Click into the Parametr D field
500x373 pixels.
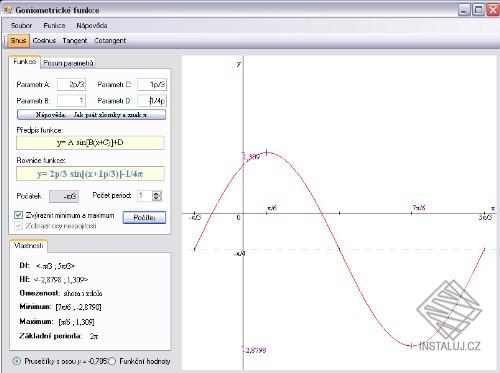click(x=152, y=100)
